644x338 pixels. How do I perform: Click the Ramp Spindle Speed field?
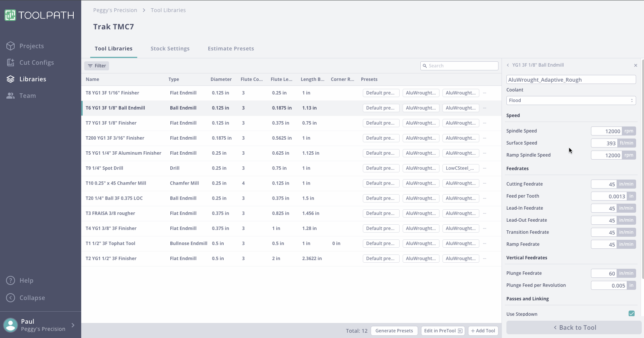pyautogui.click(x=606, y=155)
